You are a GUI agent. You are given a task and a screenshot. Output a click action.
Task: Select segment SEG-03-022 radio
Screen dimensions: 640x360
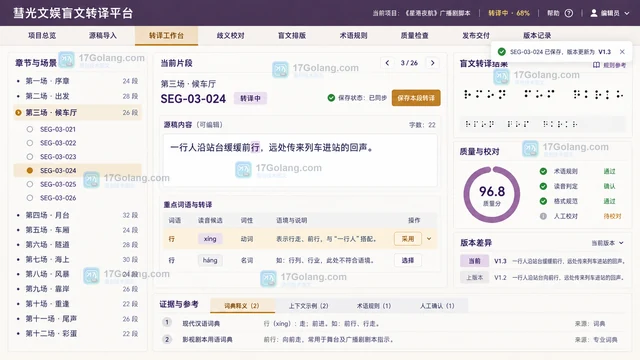tap(30, 143)
